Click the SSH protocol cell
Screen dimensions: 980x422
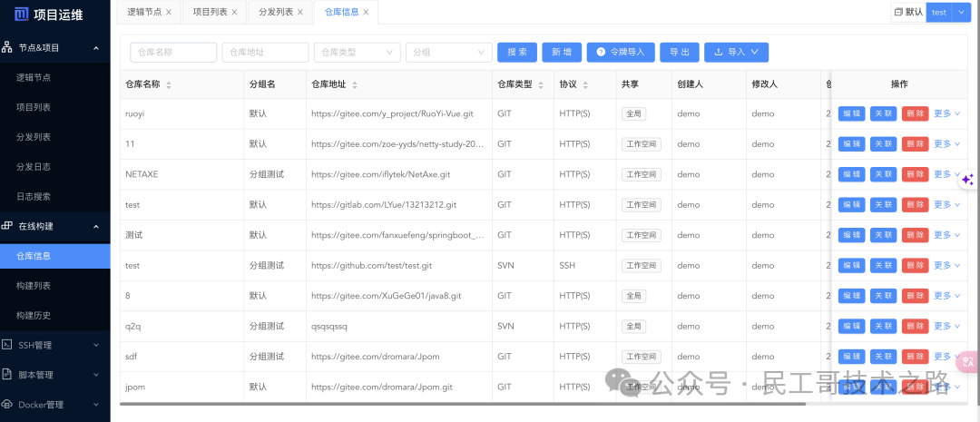point(567,266)
